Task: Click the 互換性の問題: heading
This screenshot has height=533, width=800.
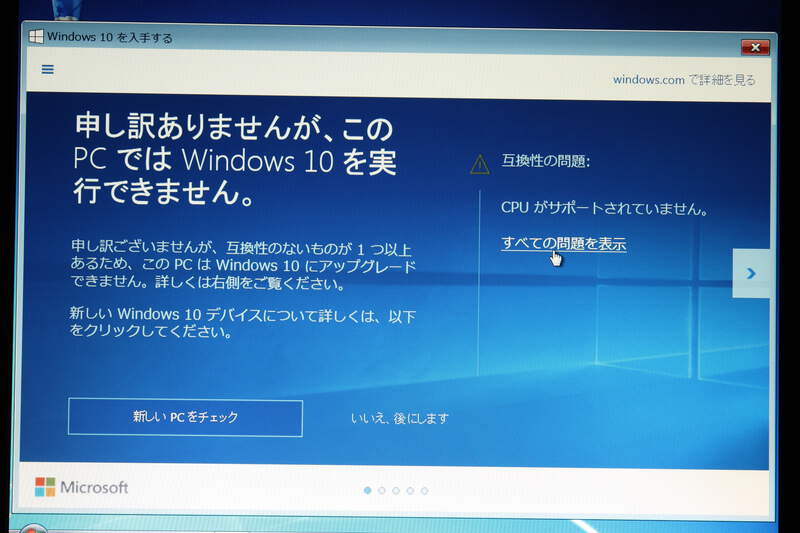Action: 545,161
